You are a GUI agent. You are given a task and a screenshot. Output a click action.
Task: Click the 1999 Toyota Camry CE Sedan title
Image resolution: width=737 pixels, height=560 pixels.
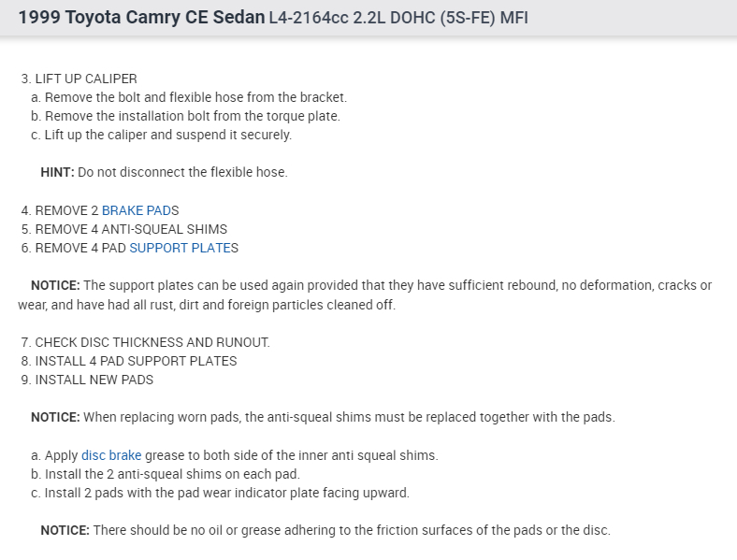pyautogui.click(x=140, y=18)
